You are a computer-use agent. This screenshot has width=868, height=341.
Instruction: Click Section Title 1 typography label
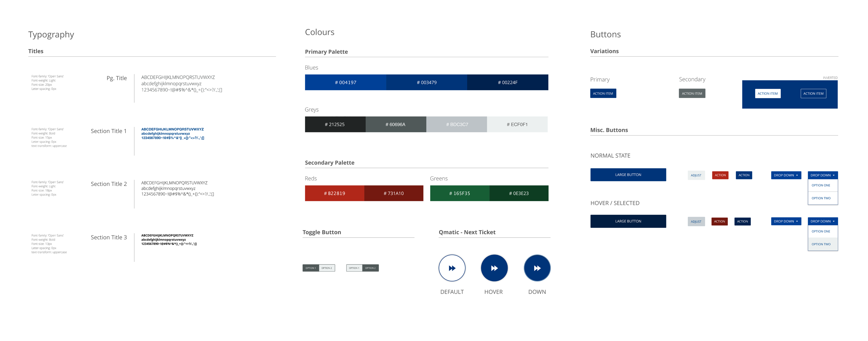109,131
